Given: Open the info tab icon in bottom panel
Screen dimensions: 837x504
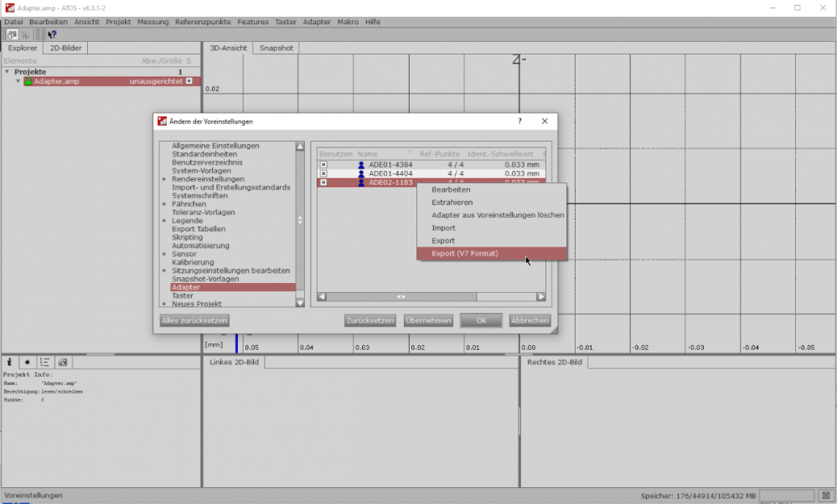Looking at the screenshot, I should 10,362.
